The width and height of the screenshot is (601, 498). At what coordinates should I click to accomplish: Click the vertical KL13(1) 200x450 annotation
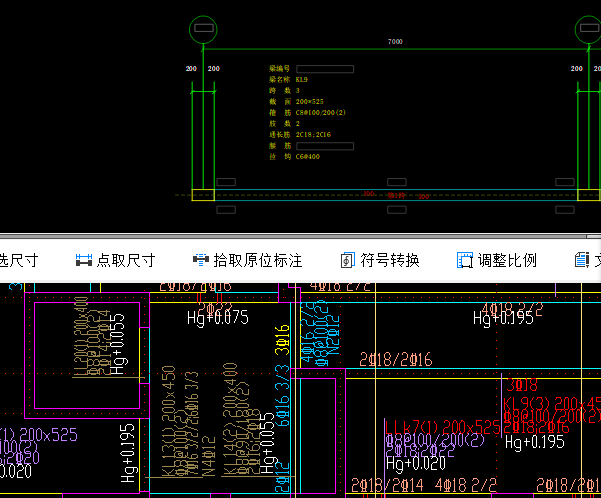click(x=169, y=421)
